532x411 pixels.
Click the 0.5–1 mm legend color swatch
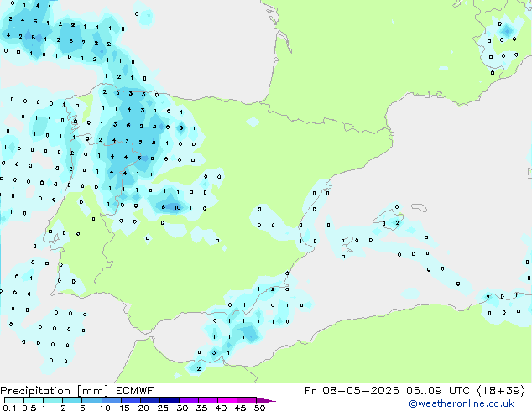tap(34, 400)
